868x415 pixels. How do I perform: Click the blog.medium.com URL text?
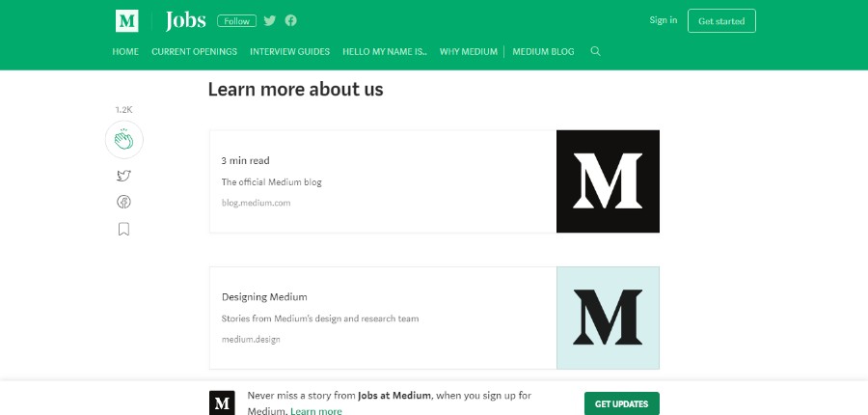pos(256,203)
